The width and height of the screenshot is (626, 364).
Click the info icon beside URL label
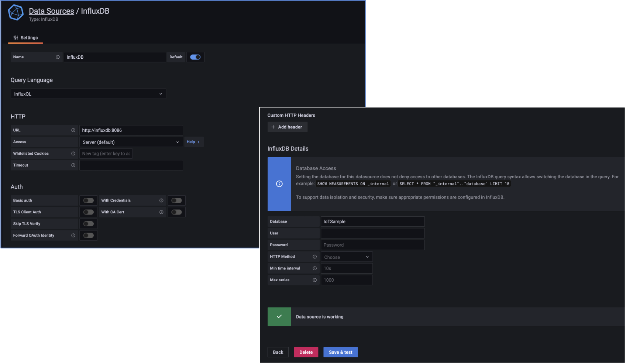click(x=73, y=130)
